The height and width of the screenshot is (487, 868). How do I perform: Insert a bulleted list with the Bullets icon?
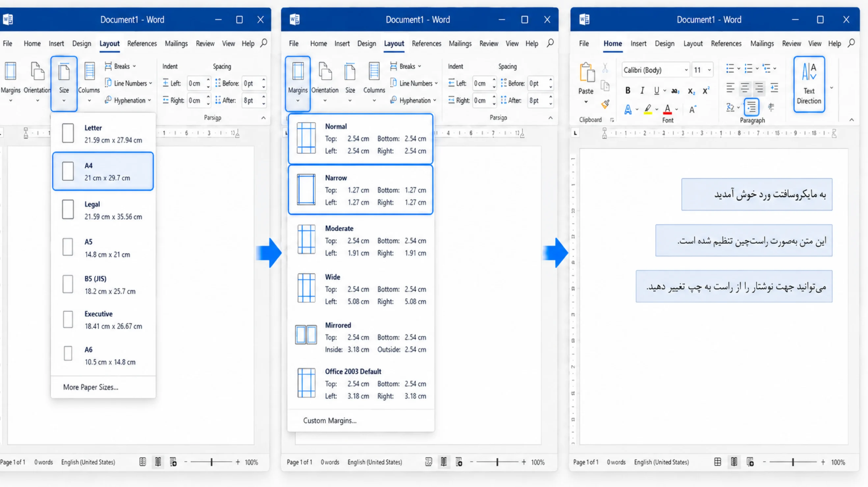coord(730,68)
